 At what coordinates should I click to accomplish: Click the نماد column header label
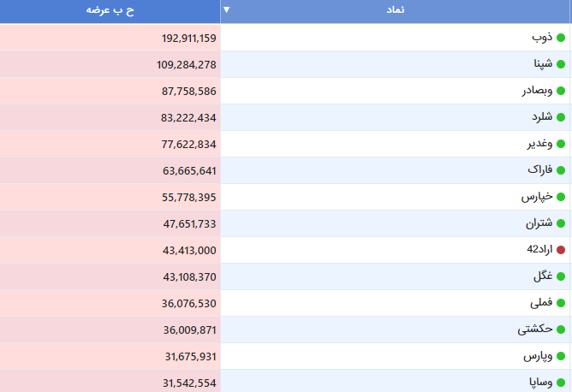[x=396, y=9]
